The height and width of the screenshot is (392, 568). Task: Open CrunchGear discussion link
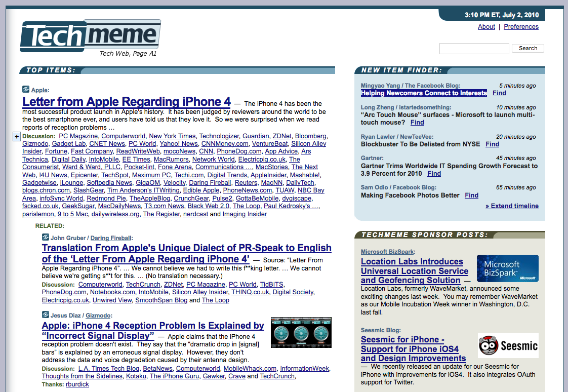(191, 198)
